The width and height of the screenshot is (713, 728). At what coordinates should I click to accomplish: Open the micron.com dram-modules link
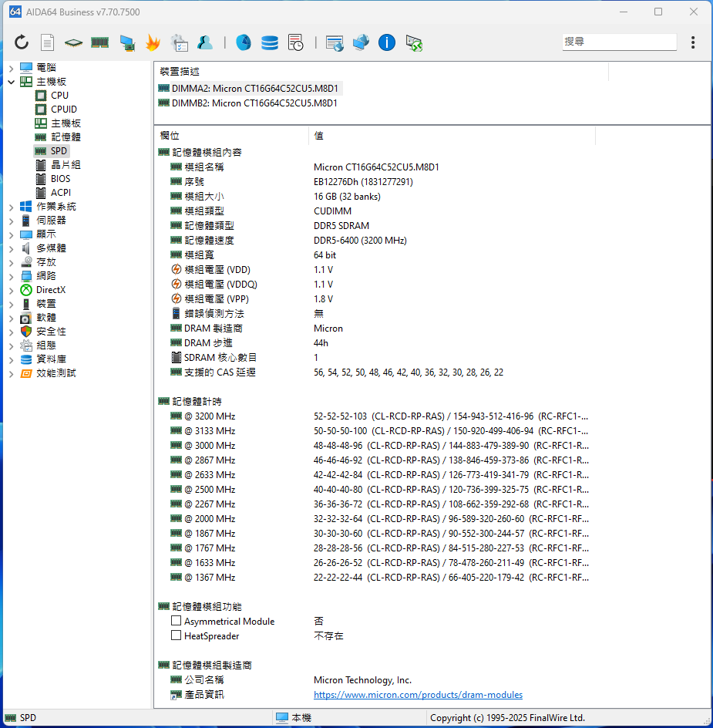click(x=418, y=695)
